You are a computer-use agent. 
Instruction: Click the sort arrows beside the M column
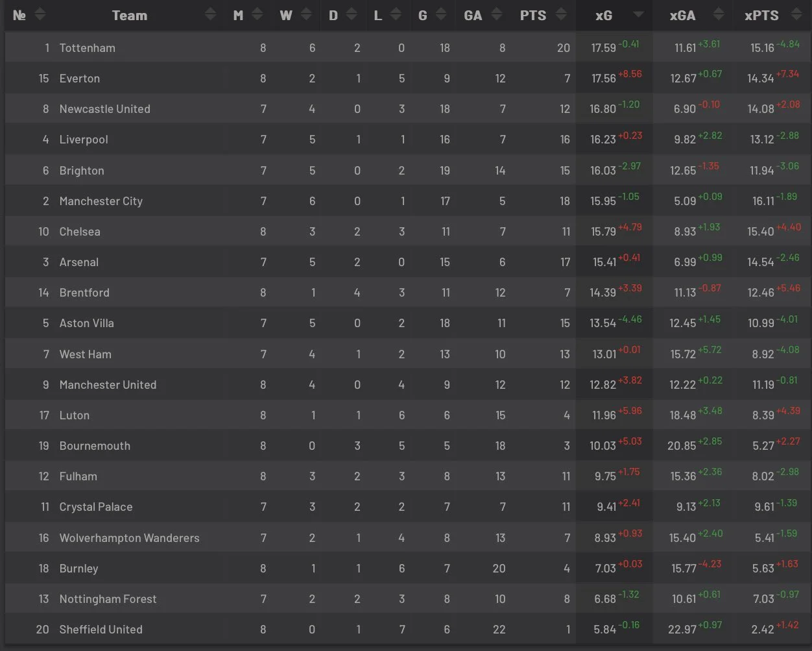point(257,15)
